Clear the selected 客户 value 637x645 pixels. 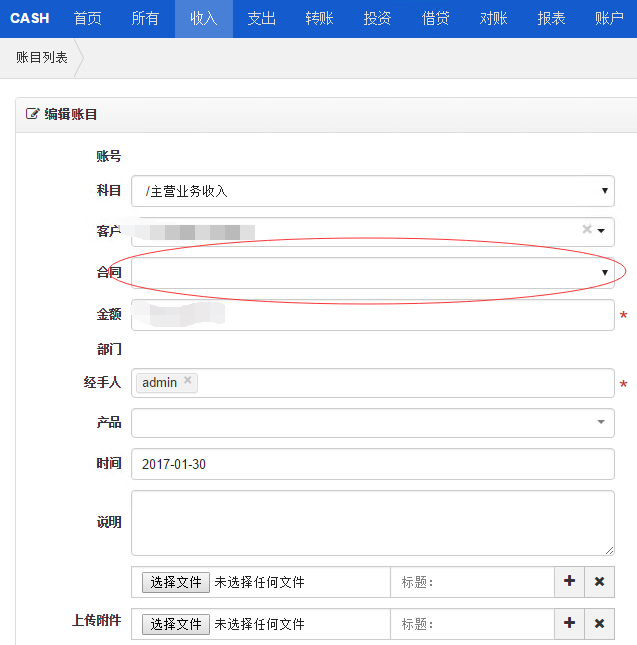pyautogui.click(x=587, y=230)
